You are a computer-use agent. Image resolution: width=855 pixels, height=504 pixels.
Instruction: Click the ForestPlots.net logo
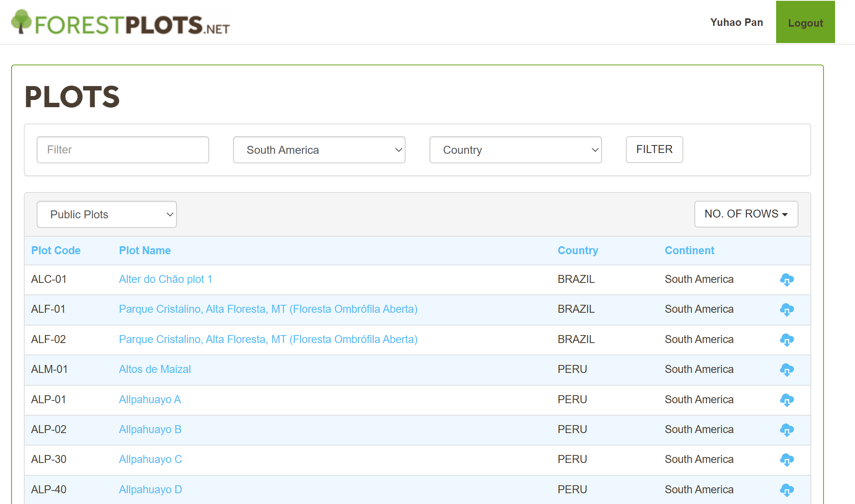click(x=120, y=23)
